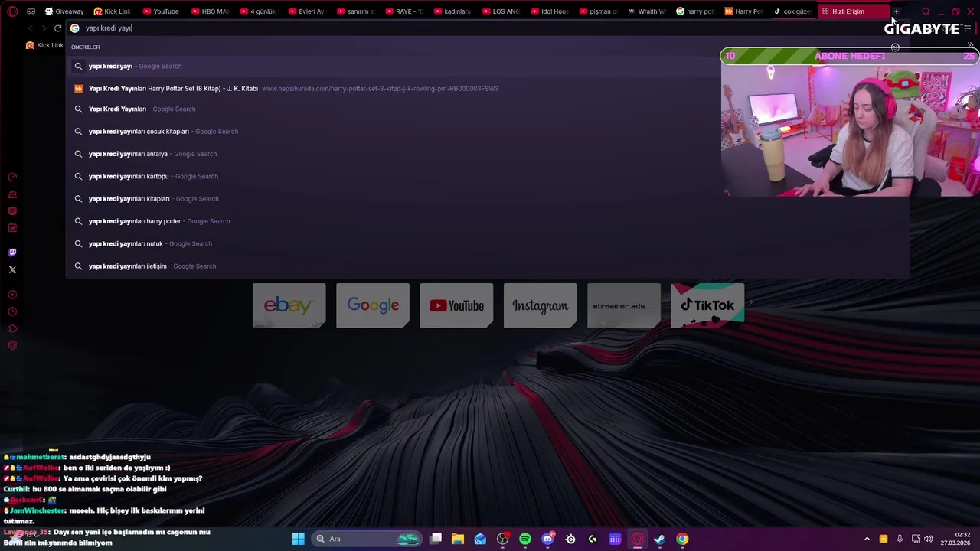Select the 'çocuk kitapları' suggestion

pos(487,131)
